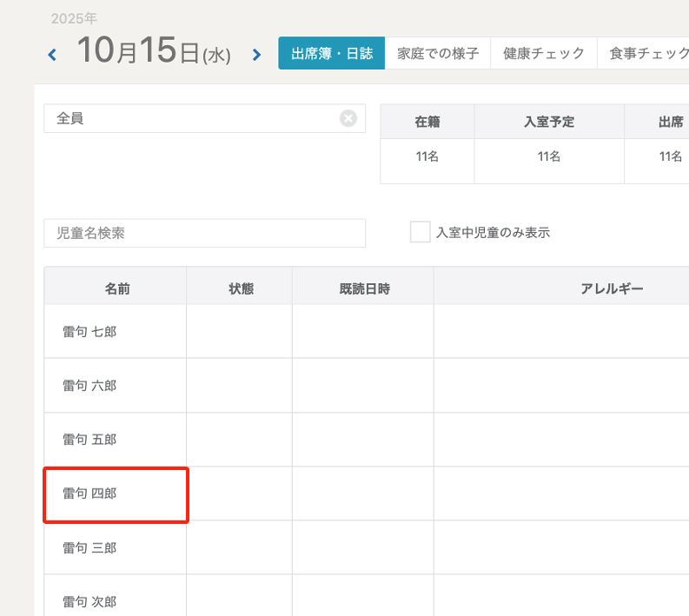
Task: Go to next day with right arrow
Action: pos(256,55)
